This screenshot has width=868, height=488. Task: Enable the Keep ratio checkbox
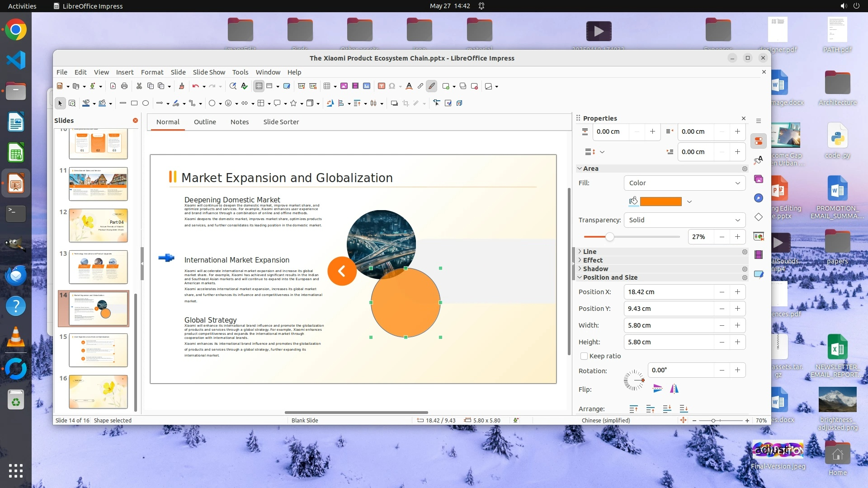584,356
